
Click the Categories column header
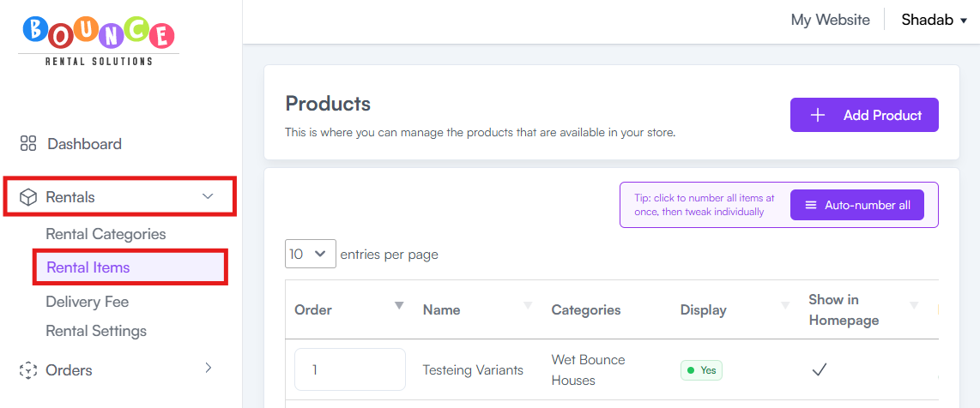click(x=585, y=310)
